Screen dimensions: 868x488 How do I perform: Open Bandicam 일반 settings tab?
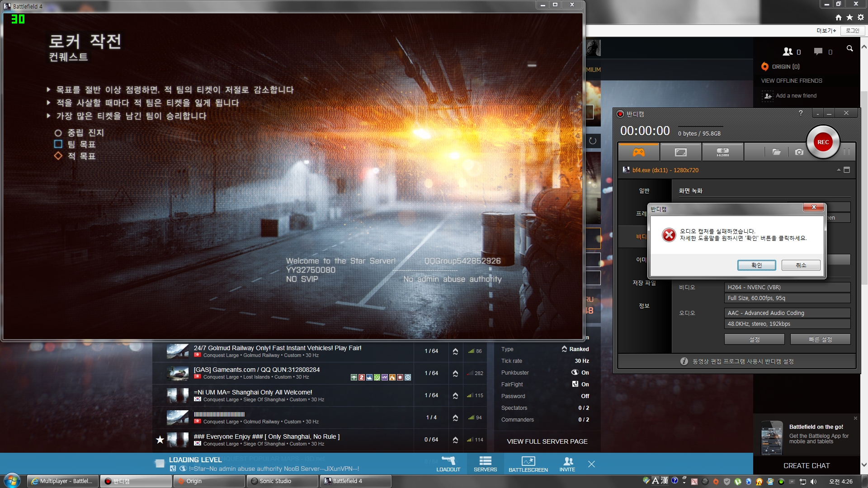coord(644,191)
